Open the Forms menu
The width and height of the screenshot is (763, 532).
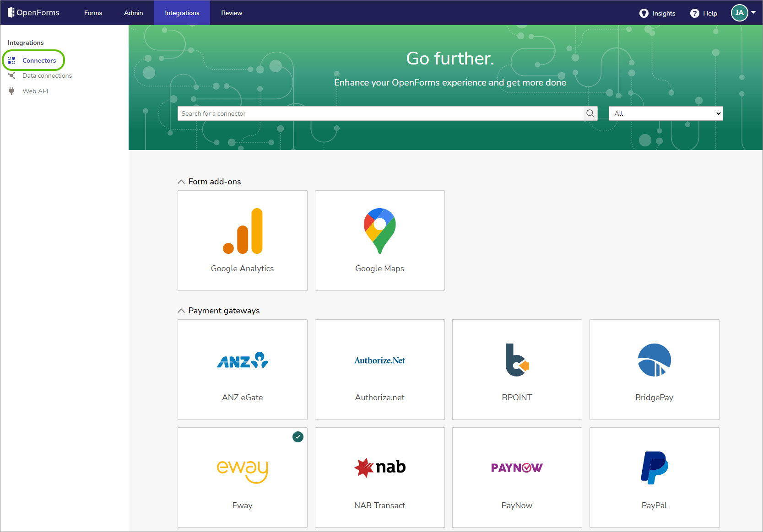pyautogui.click(x=93, y=13)
